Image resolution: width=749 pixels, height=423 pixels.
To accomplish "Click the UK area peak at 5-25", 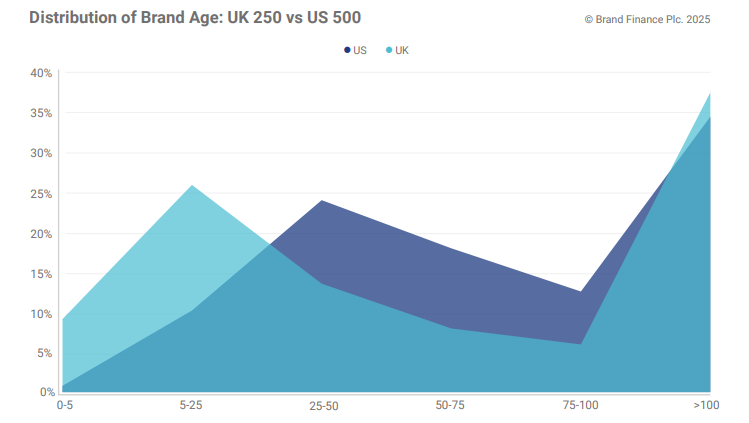I will click(x=192, y=187).
